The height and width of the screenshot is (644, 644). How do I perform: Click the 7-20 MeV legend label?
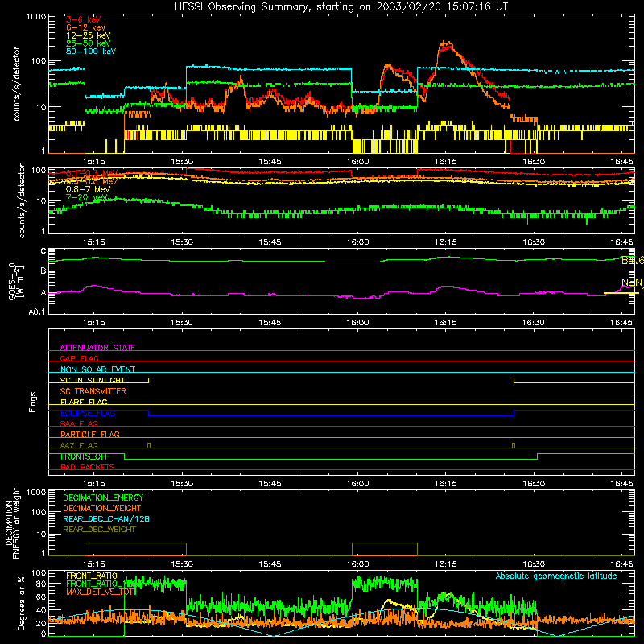point(86,197)
